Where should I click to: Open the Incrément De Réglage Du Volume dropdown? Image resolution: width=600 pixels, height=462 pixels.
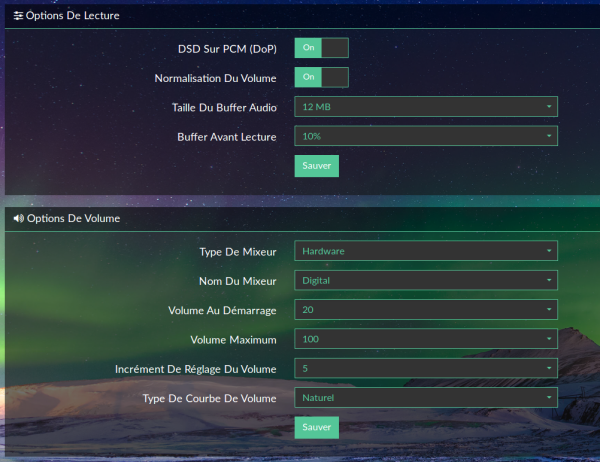[426, 368]
